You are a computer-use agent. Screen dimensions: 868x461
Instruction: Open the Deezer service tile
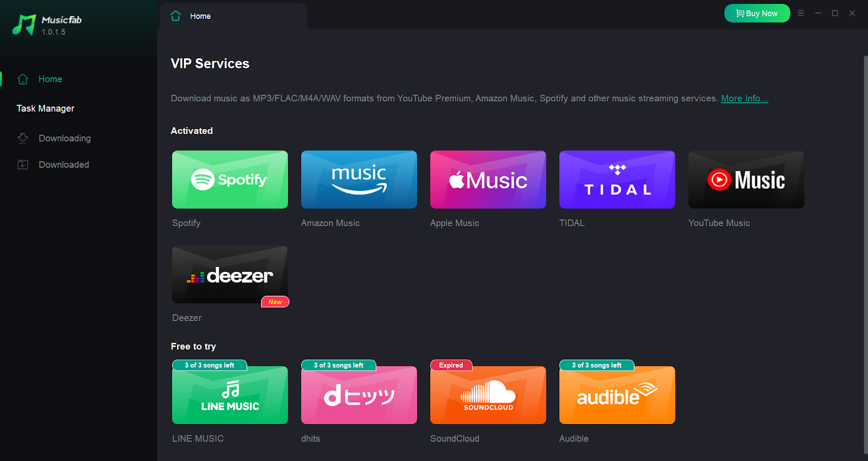230,274
